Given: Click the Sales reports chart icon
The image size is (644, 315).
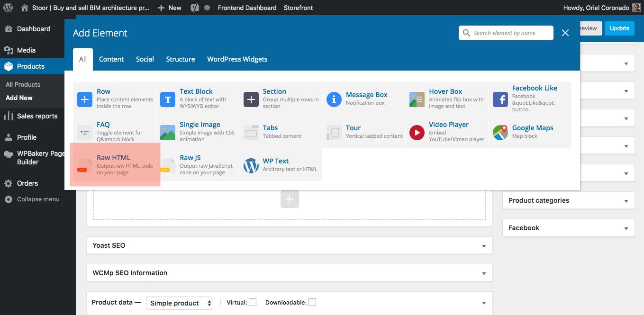Looking at the screenshot, I should pyautogui.click(x=9, y=116).
